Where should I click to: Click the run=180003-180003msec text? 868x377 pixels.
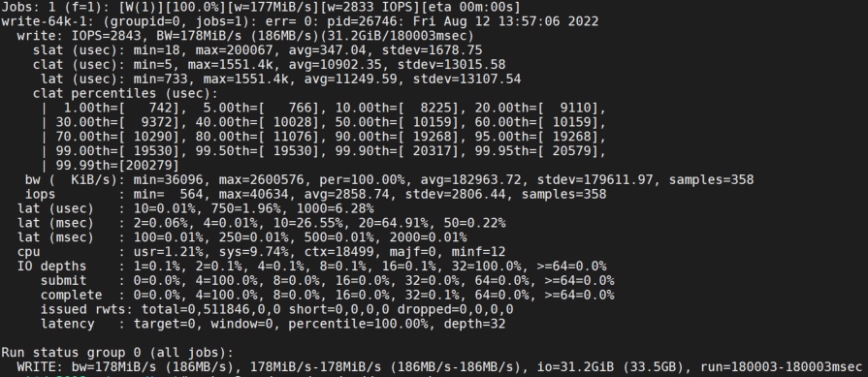[782, 366]
